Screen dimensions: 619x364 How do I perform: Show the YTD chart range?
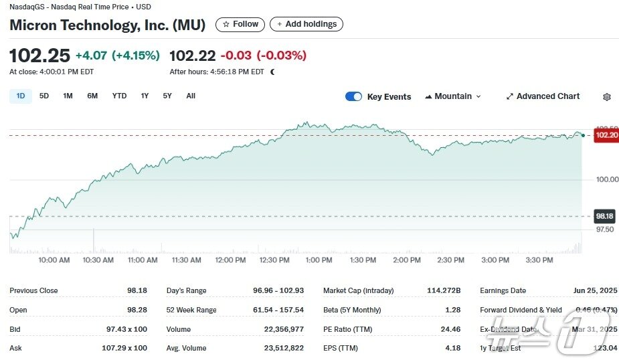(119, 96)
